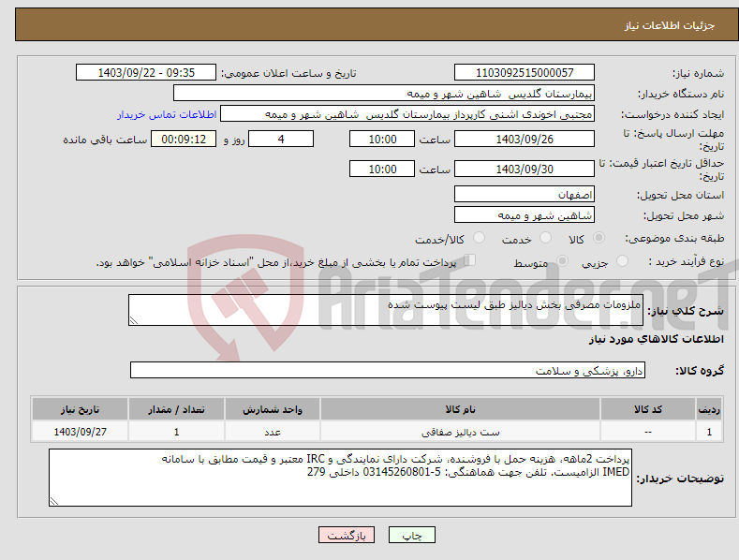Viewport: 739px width, 560px height.
Task: Click the announcement date field 1403/09/22 - 09:35
Action: (146, 73)
